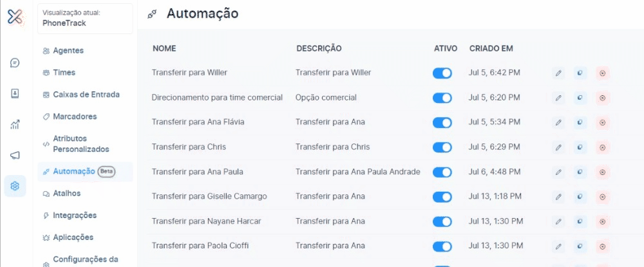Clone the Transferir para Ana Paula automation
Viewport: 644px width, 267px height.
(x=580, y=172)
